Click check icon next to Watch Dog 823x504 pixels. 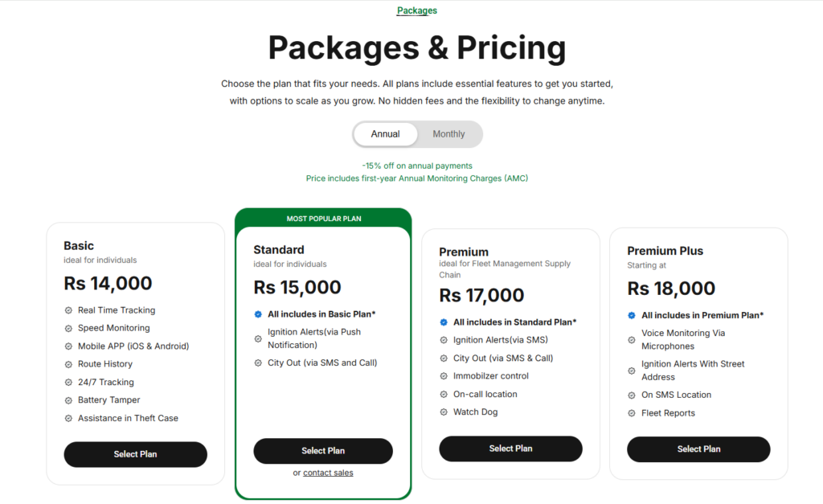point(444,412)
